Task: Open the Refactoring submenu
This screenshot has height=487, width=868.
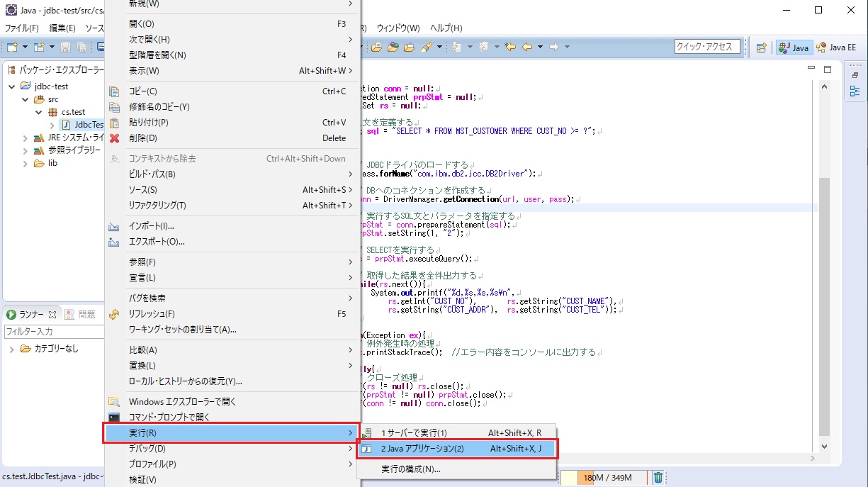Action: (233, 206)
